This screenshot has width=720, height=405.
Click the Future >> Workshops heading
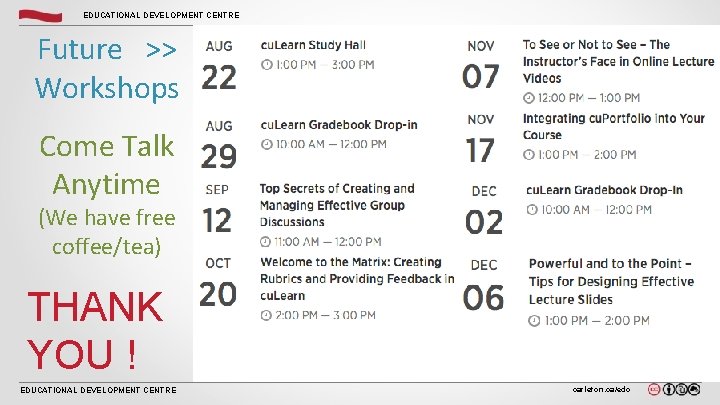[x=105, y=67]
